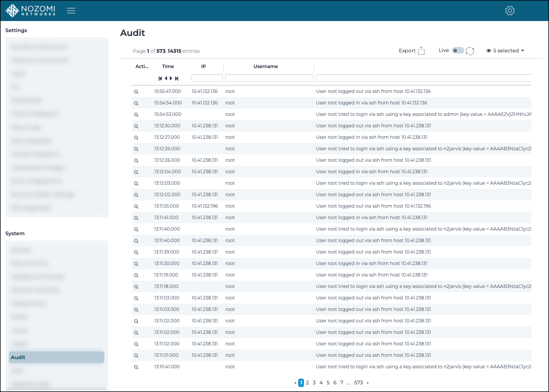
Task: Open details magnifier for 15:55:47.000 row
Action: pyautogui.click(x=136, y=92)
